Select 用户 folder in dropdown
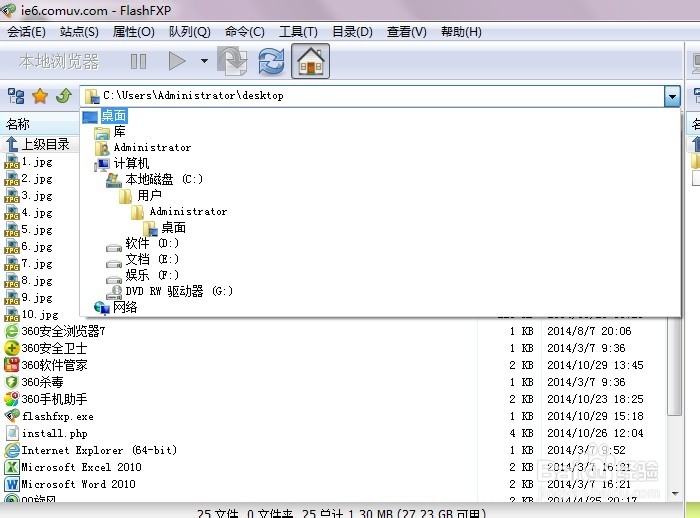This screenshot has height=518, width=700. click(149, 196)
